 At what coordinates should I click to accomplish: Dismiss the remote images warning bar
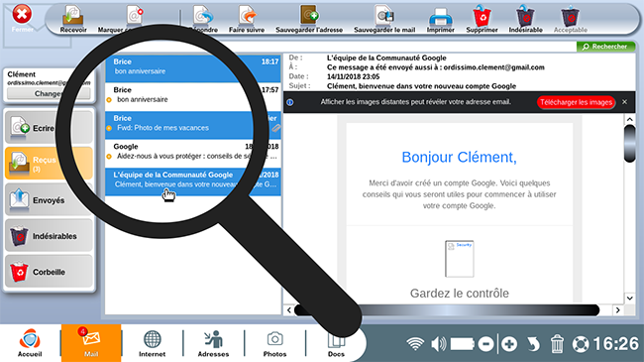625,102
